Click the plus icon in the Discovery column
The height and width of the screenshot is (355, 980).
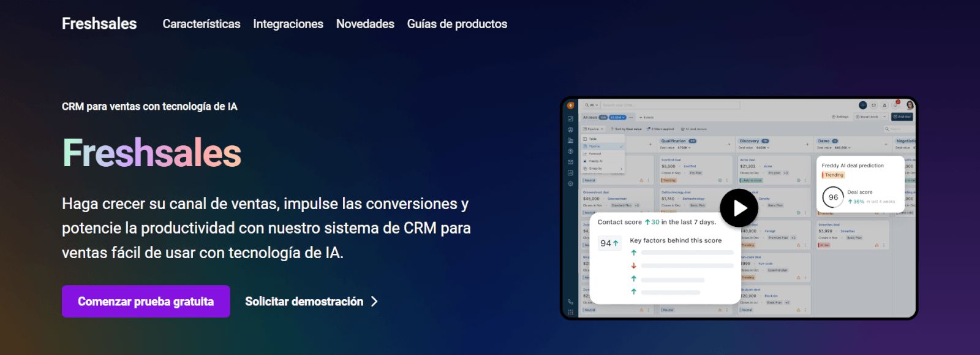807,145
